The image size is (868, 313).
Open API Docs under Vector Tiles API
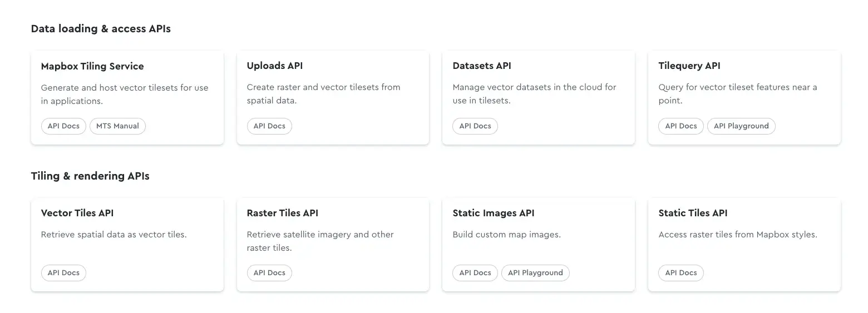click(x=63, y=273)
